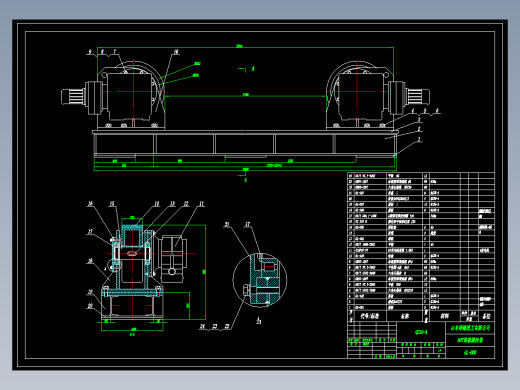Screen dimensions: 520x390
Task: Select the right motor in the front view
Action: point(417,97)
